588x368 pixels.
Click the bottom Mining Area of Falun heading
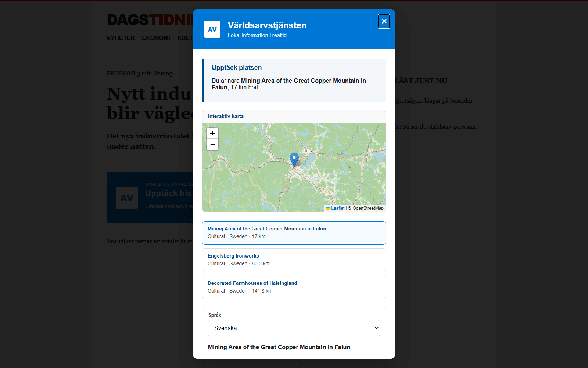(279, 347)
